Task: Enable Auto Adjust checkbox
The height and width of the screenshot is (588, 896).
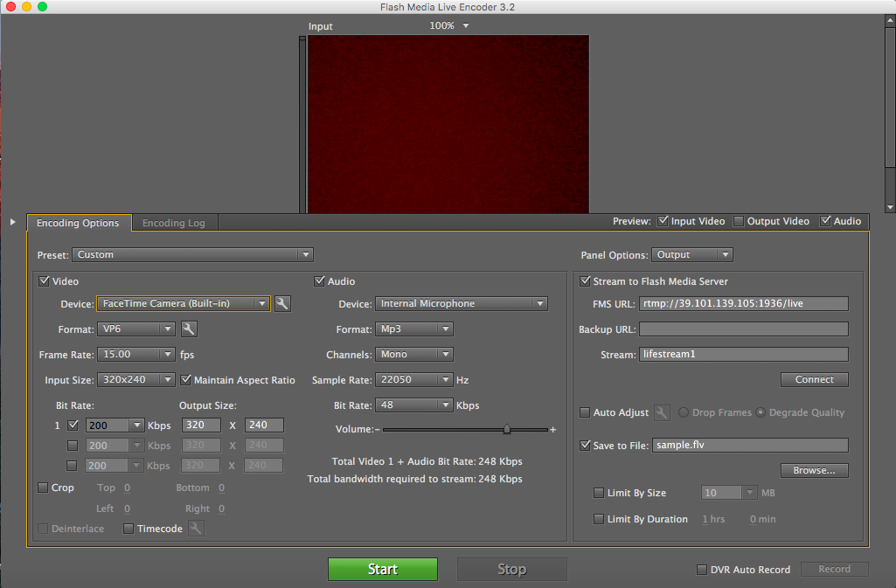Action: [x=585, y=412]
